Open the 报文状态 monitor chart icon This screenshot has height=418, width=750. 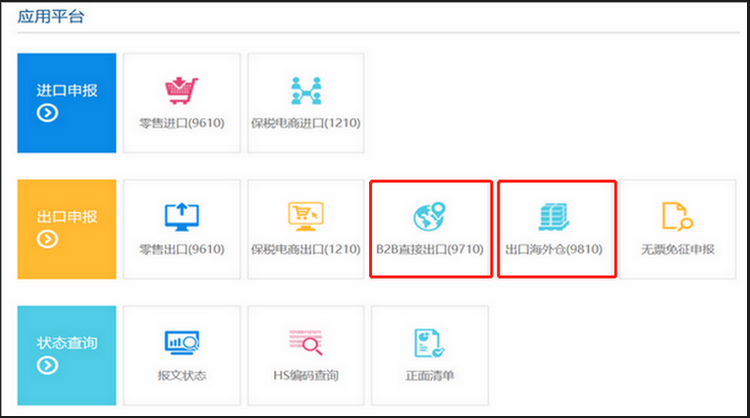tap(181, 344)
